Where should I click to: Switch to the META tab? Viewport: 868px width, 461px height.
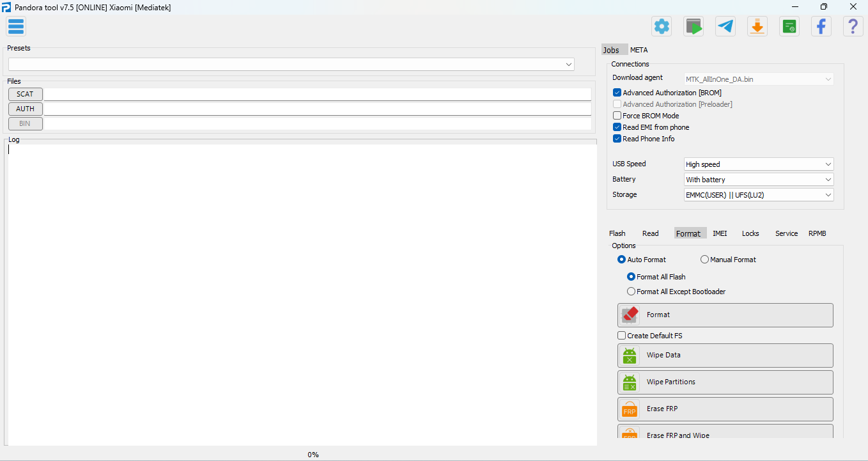(639, 50)
